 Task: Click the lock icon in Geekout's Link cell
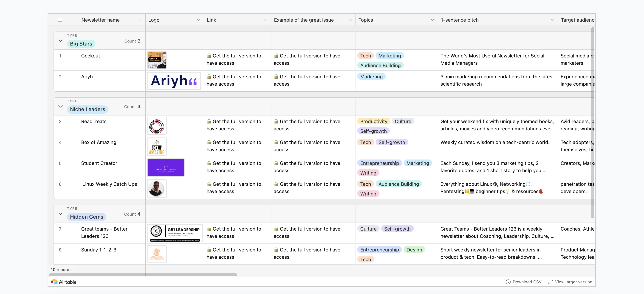(x=209, y=56)
